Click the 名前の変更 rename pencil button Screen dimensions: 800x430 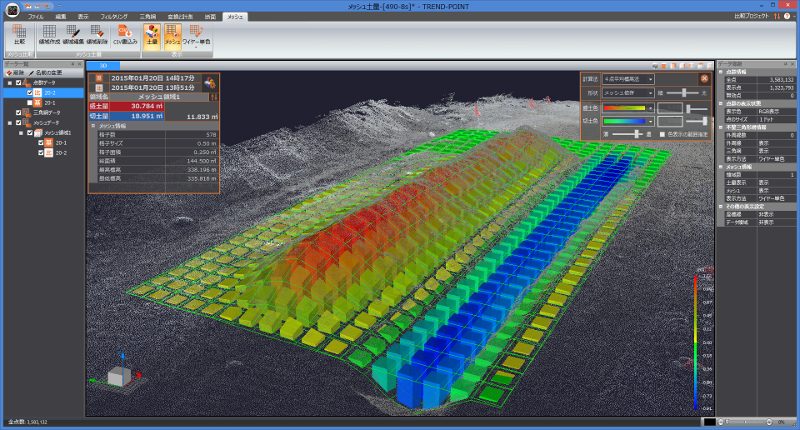click(46, 73)
